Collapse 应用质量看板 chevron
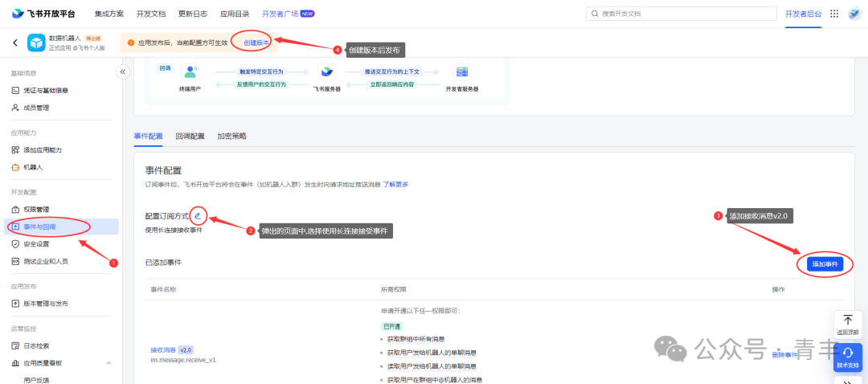This screenshot has height=384, width=868. coord(108,363)
